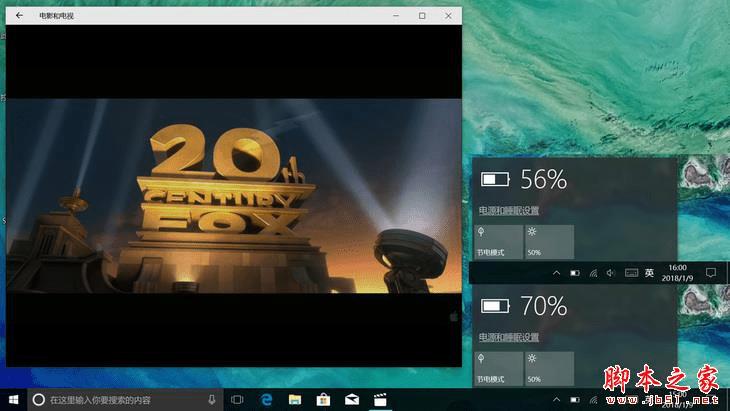
Task: Change the 50% brightness tile in the 56% flyout
Action: click(549, 242)
